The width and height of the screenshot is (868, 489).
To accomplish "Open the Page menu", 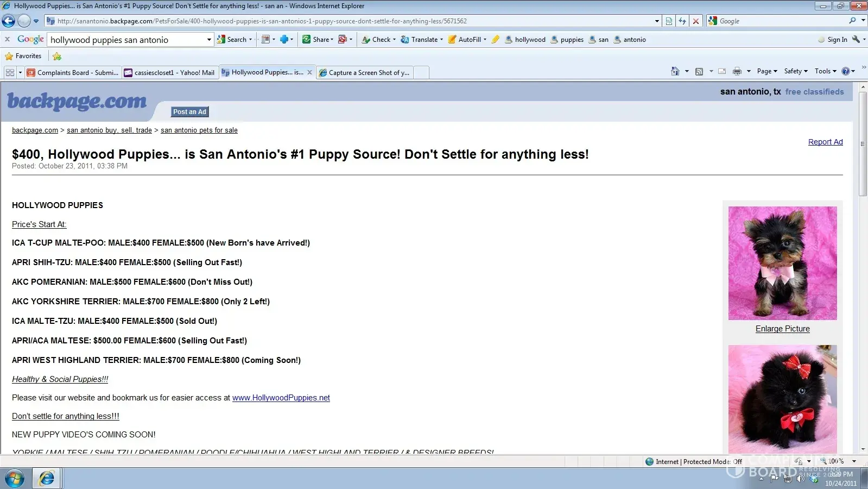I will click(x=766, y=71).
